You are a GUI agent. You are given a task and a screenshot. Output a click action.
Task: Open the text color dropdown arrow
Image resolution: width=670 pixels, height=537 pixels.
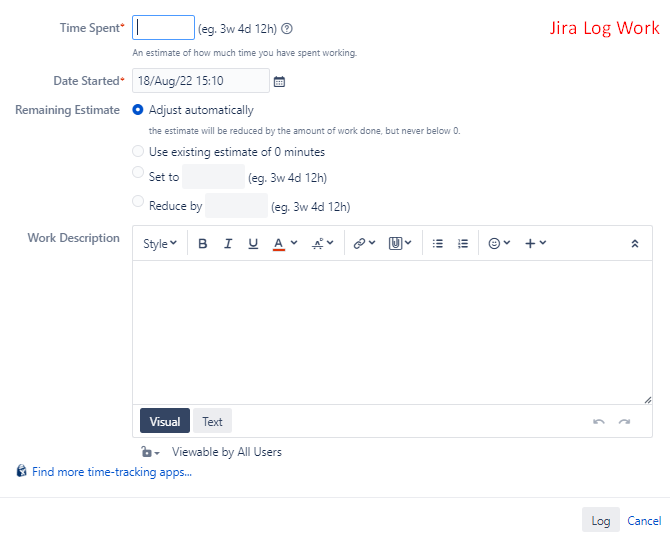tap(294, 243)
